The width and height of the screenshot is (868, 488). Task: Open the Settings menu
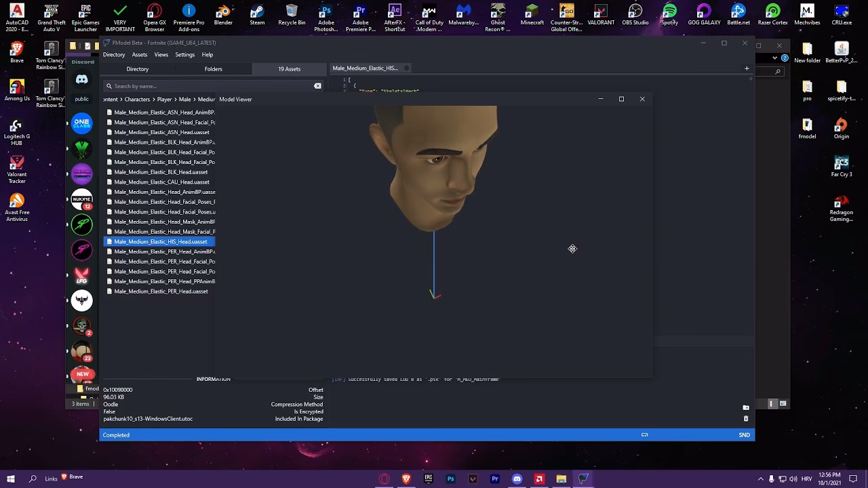[184, 55]
